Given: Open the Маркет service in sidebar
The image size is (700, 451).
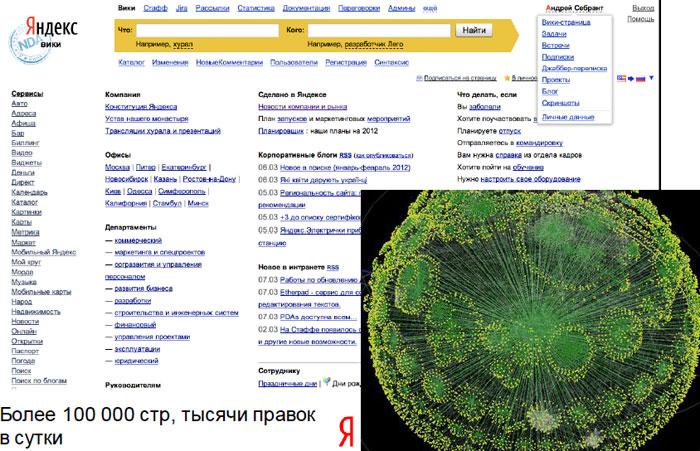Looking at the screenshot, I should 23,243.
